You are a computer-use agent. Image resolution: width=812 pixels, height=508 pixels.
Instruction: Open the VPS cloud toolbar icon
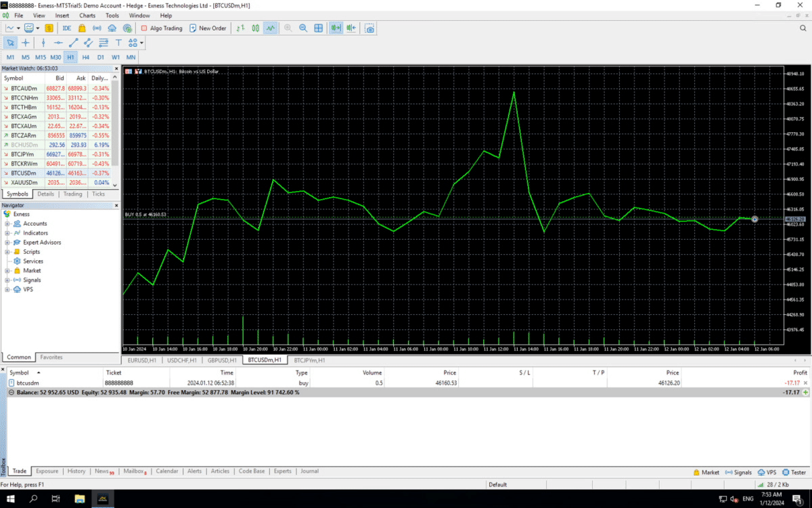pos(112,28)
